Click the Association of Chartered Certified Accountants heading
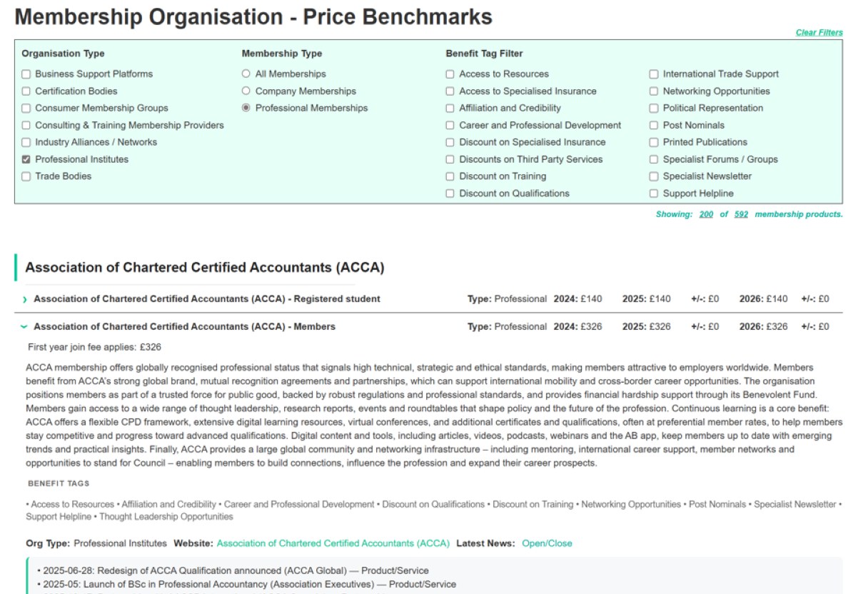 (x=205, y=268)
